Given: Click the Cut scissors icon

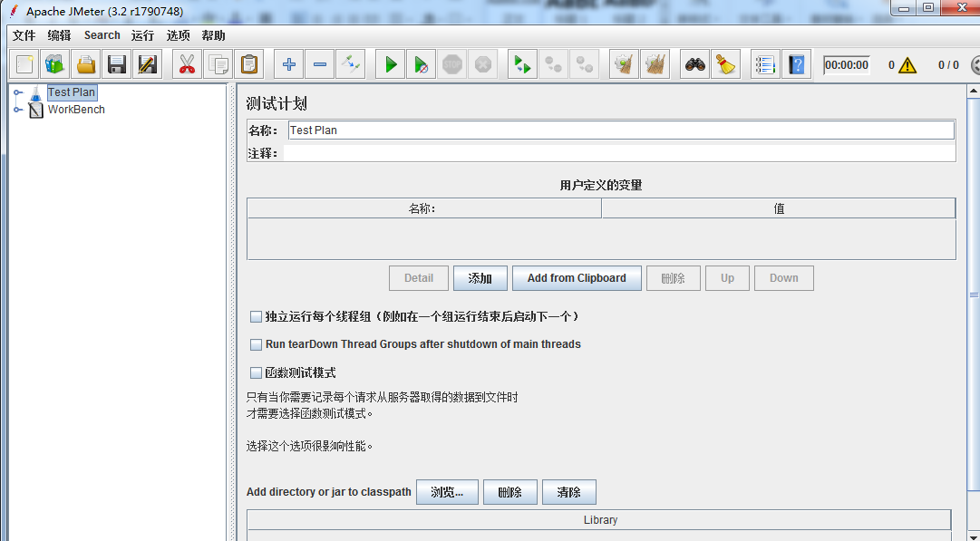Looking at the screenshot, I should point(187,64).
